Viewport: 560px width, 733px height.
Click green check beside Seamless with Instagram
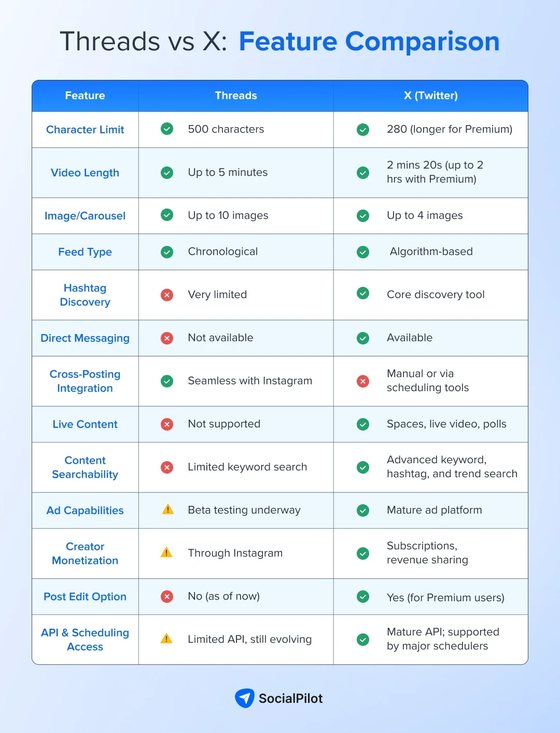167,381
